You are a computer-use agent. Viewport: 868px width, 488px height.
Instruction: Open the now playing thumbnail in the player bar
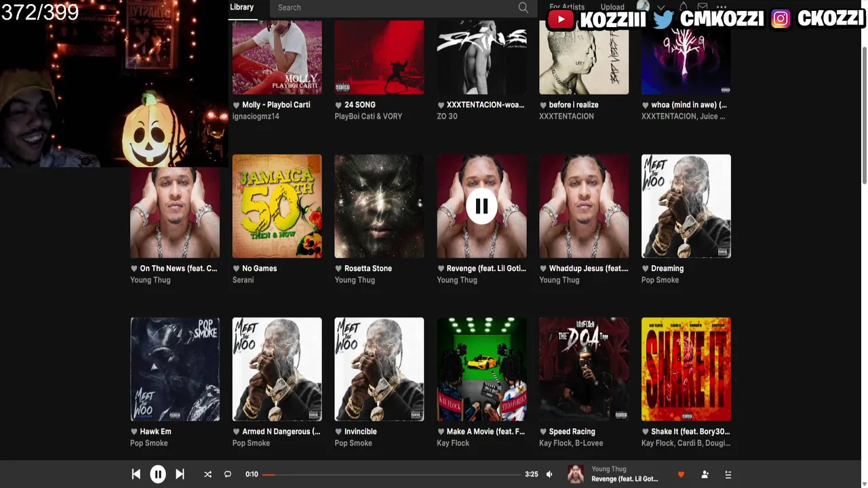(x=576, y=474)
